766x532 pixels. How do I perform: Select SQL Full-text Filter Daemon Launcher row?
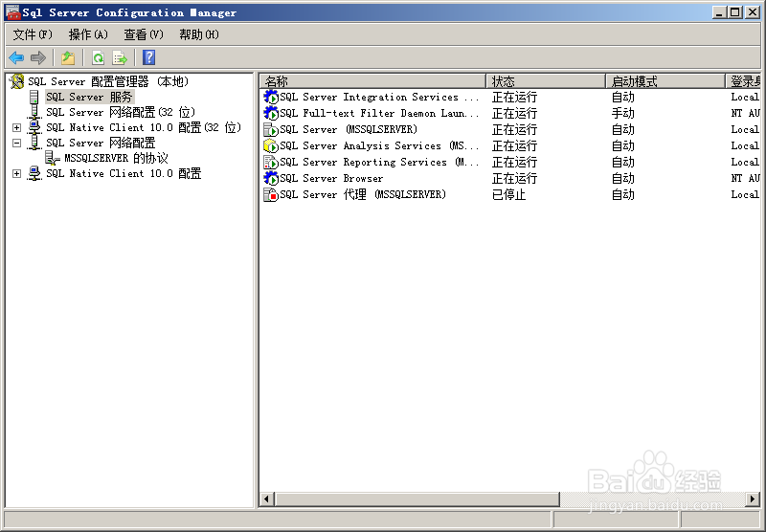(x=510, y=113)
